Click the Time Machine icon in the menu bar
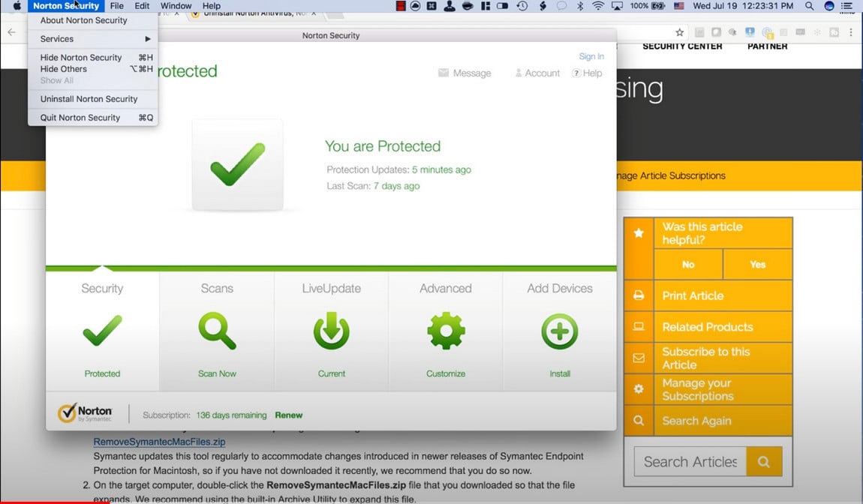 [522, 6]
